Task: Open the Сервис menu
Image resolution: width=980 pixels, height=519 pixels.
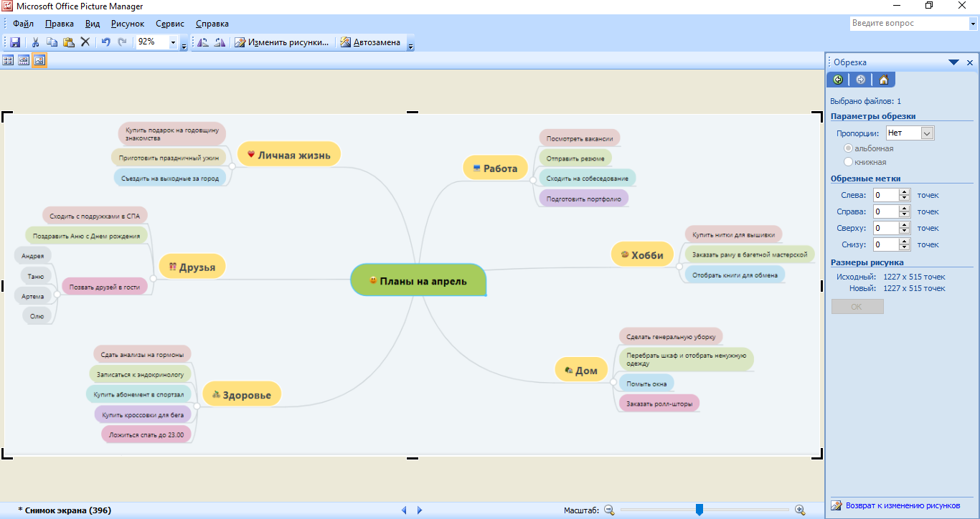Action: (169, 24)
